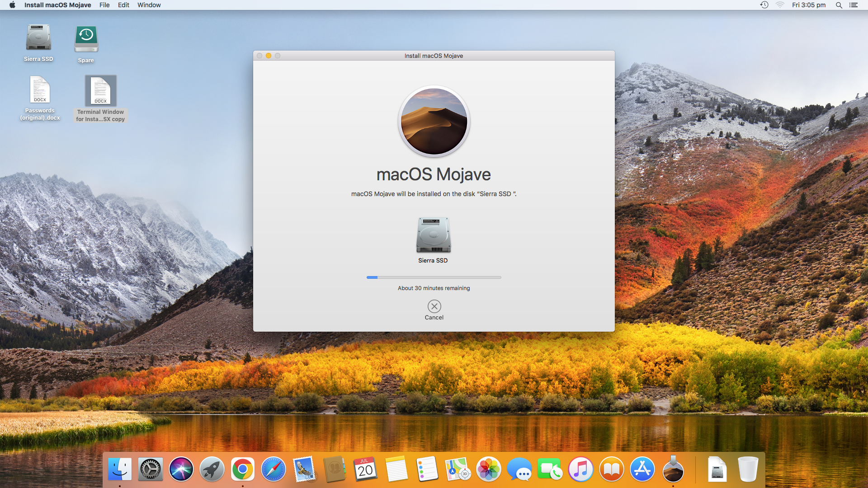
Task: Click the Sierra SSD disk icon in installer
Action: click(433, 235)
